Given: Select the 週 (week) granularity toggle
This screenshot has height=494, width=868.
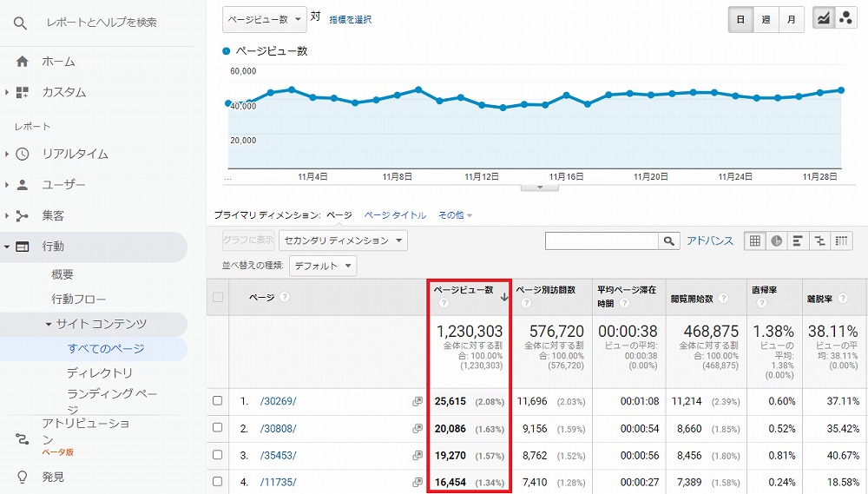Looking at the screenshot, I should click(766, 19).
